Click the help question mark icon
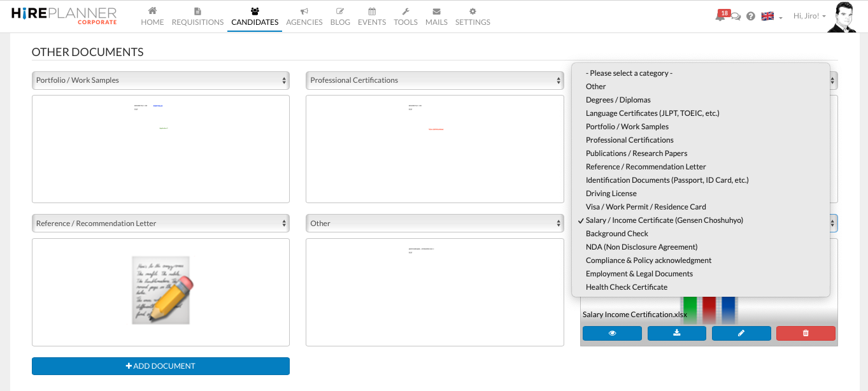Viewport: 868px width, 391px height. [751, 17]
